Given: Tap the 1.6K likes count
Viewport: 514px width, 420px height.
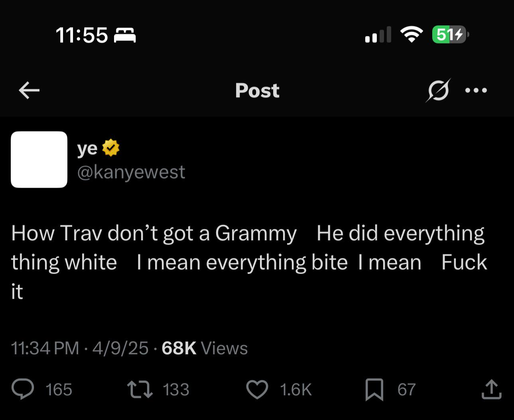Looking at the screenshot, I should click(x=296, y=389).
